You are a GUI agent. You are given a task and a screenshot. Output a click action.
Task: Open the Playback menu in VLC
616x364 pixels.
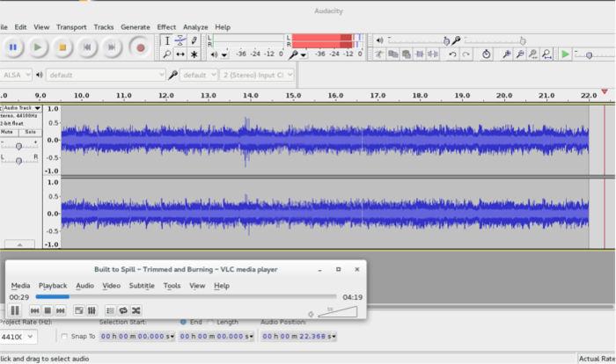53,286
